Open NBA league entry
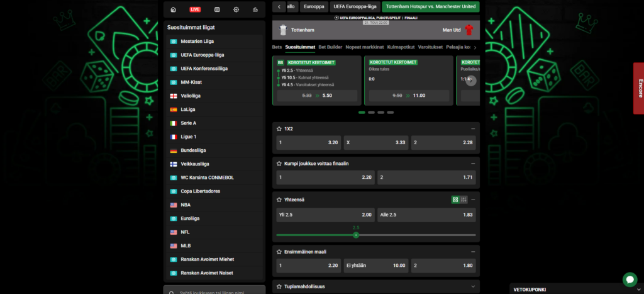 pos(214,205)
